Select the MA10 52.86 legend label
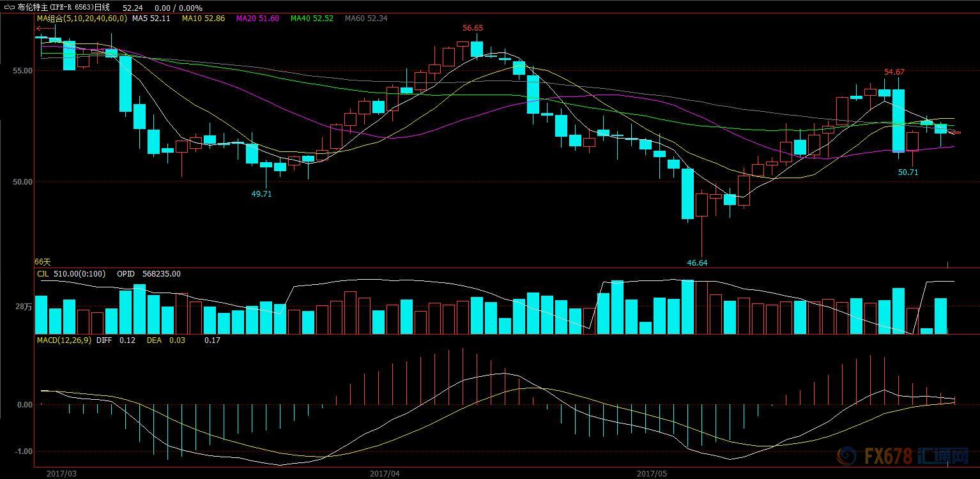980x479 pixels. pos(203,19)
